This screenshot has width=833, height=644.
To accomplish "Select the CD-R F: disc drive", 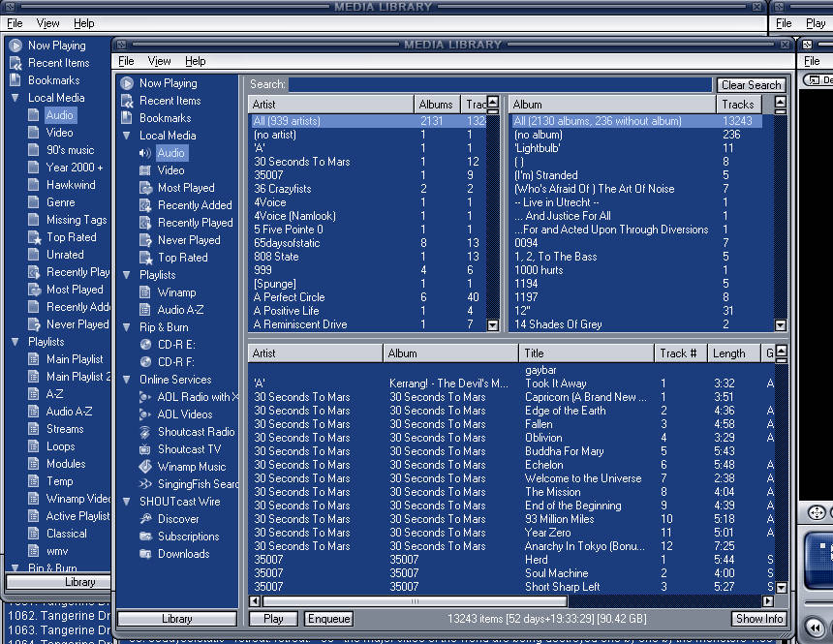I will pos(176,362).
